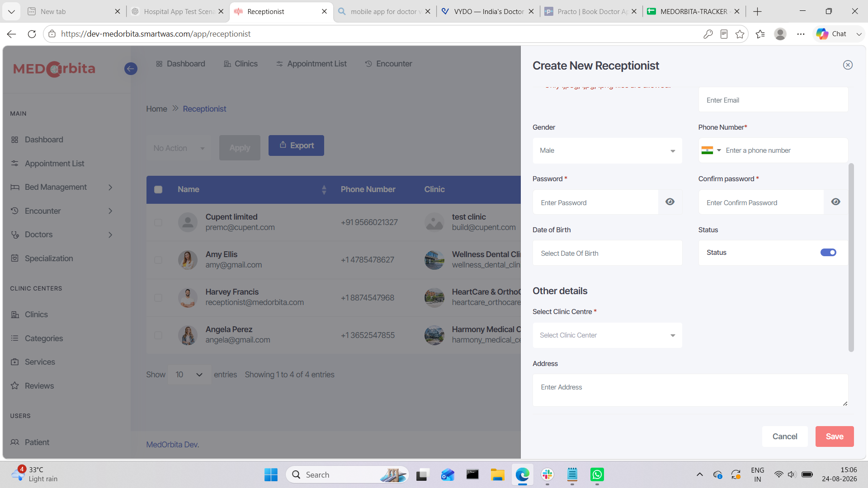The width and height of the screenshot is (868, 488).
Task: Click the Export button
Action: tap(296, 145)
